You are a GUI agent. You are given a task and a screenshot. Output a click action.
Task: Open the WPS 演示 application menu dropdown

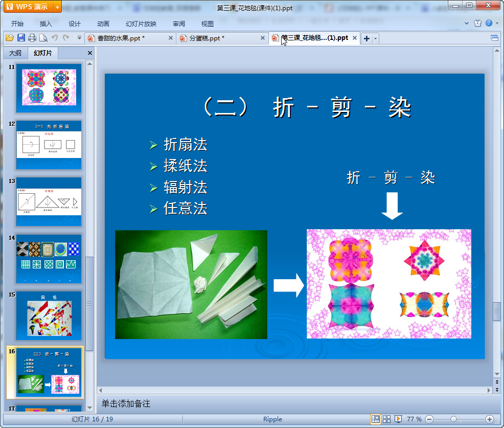[x=57, y=7]
